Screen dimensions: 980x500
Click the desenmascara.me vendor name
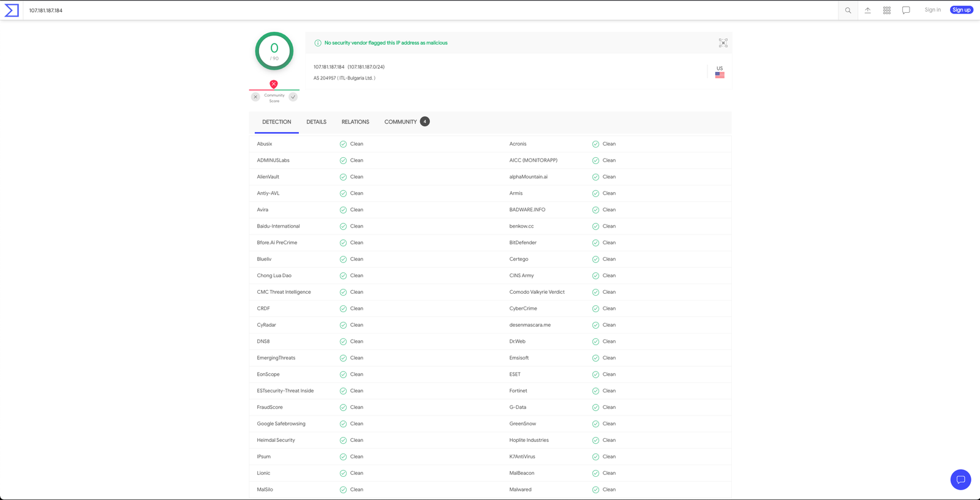[x=530, y=325]
